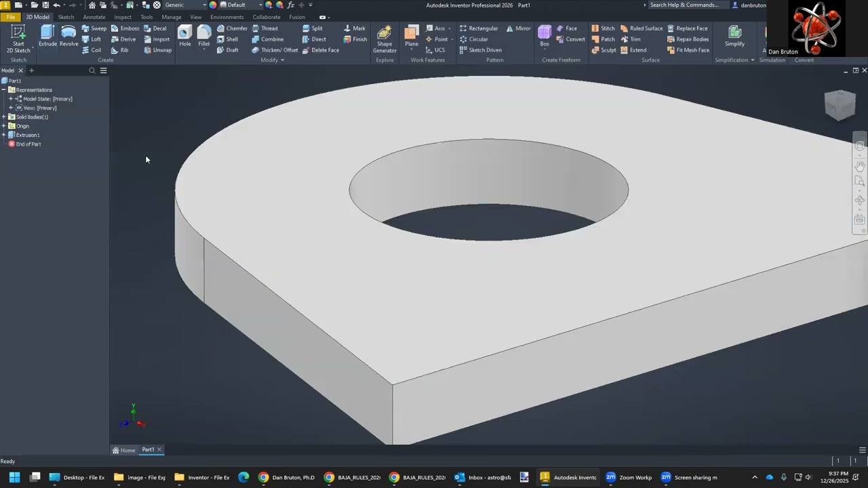Add a new browser panel tab
This screenshot has height=488, width=868.
[x=31, y=70]
